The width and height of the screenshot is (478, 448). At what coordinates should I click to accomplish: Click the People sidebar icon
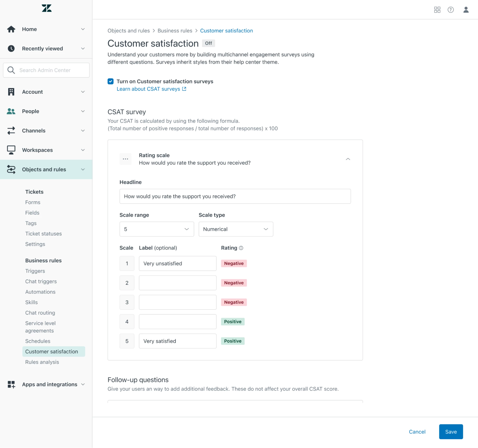pos(11,111)
